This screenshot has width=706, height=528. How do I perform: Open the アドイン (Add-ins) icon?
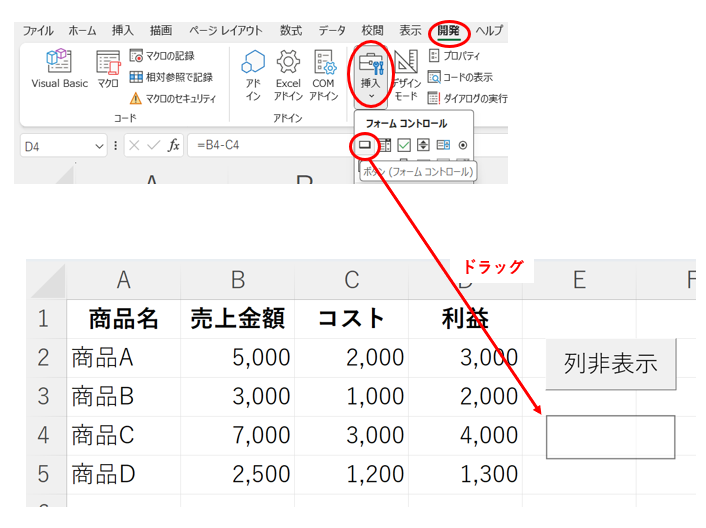[x=254, y=74]
